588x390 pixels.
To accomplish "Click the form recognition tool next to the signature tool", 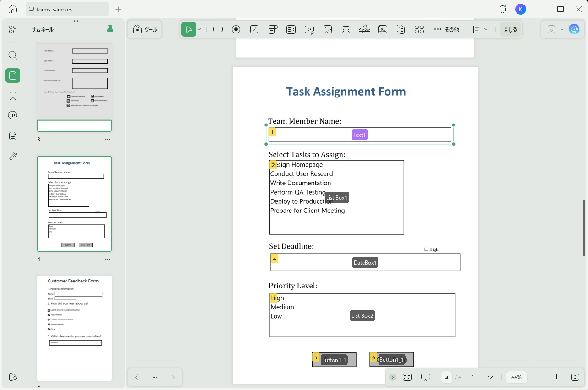I will (x=383, y=29).
